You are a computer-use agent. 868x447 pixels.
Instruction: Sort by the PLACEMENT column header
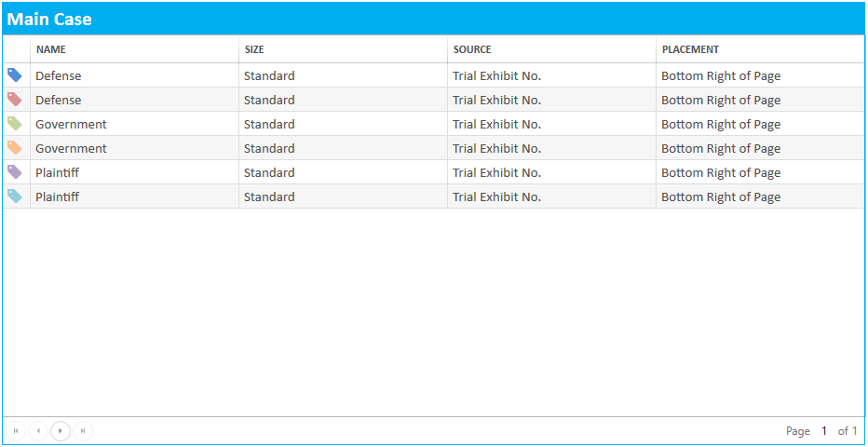pyautogui.click(x=690, y=49)
